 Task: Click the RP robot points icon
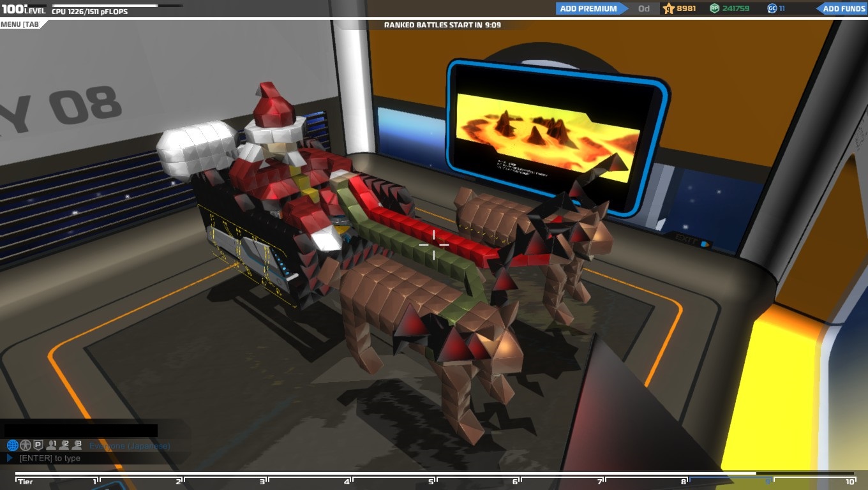715,8
